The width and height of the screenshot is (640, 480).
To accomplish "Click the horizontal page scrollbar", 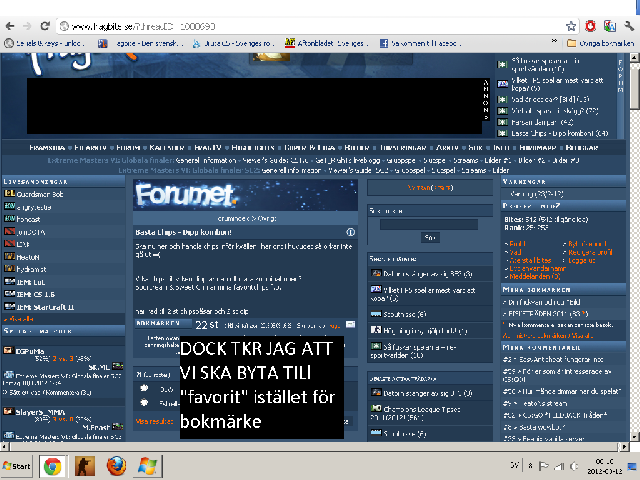I will (314, 447).
